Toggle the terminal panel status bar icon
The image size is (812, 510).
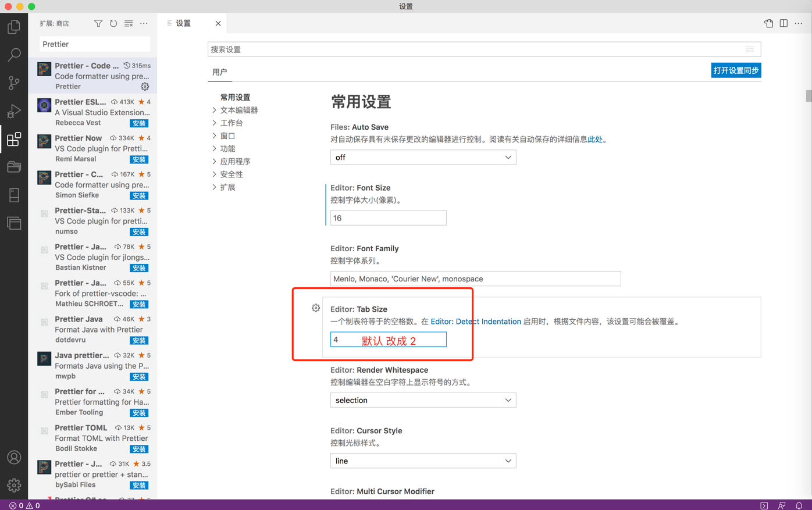click(x=764, y=505)
